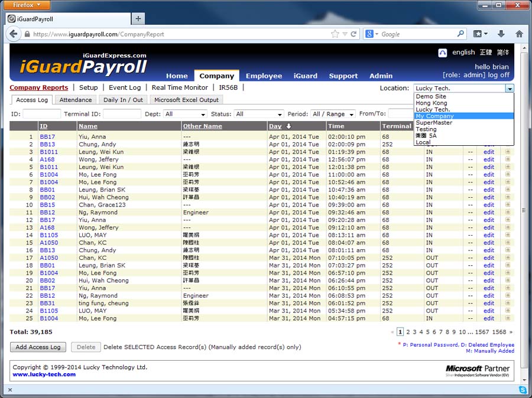This screenshot has width=532, height=398.
Task: Sort by Other Name column header
Action: (x=203, y=126)
